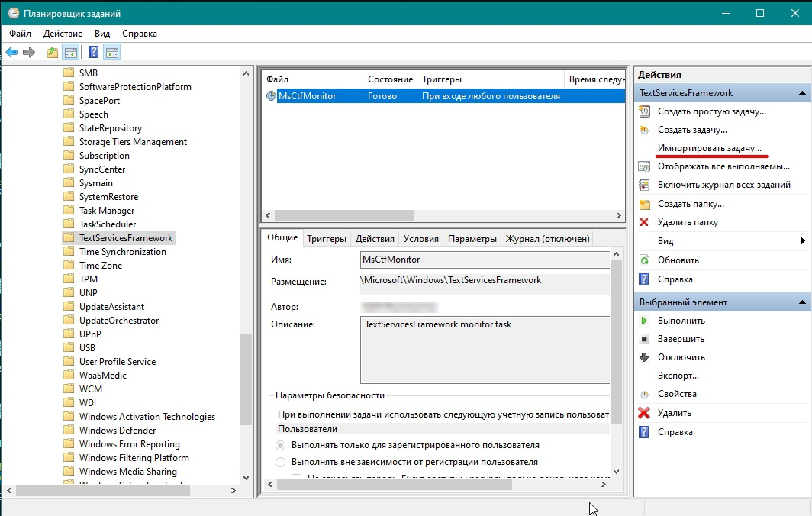812x516 pixels.
Task: Collapse the TextServicesFramework actions section
Action: 802,93
